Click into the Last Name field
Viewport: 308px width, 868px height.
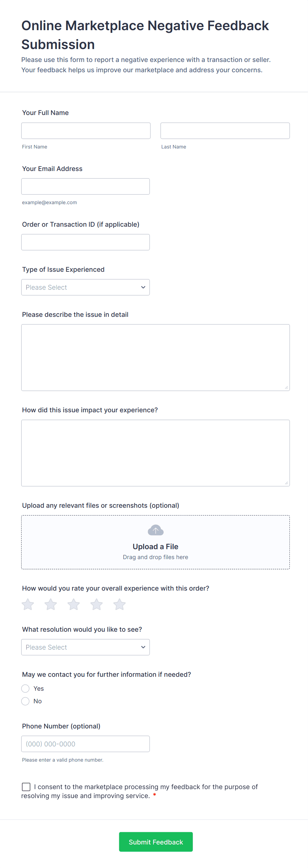pyautogui.click(x=225, y=131)
